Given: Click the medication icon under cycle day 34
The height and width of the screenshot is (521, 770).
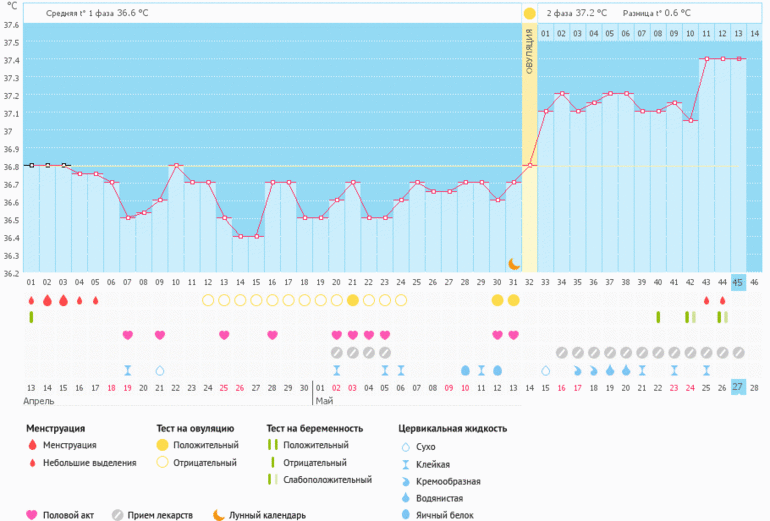Looking at the screenshot, I should click(x=562, y=352).
